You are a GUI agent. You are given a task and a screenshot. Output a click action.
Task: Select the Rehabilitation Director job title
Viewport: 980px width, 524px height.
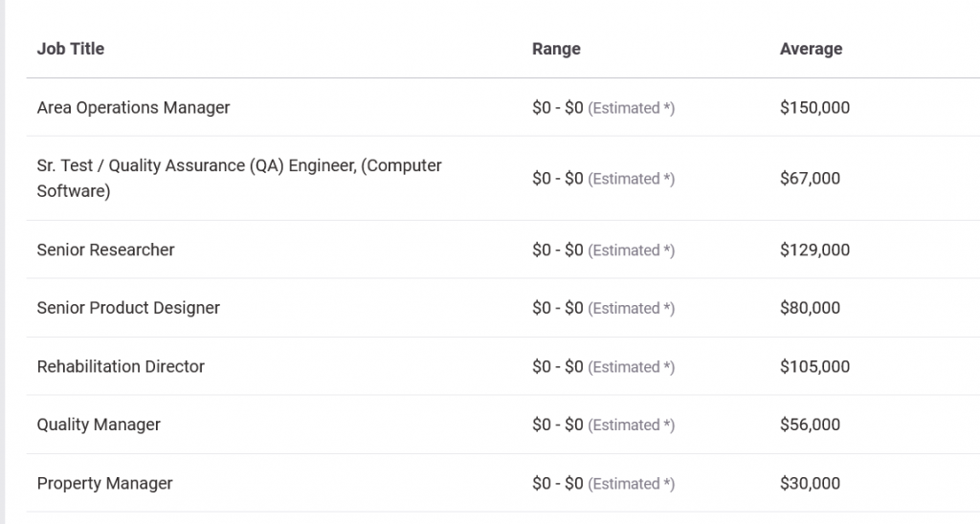[x=121, y=366]
